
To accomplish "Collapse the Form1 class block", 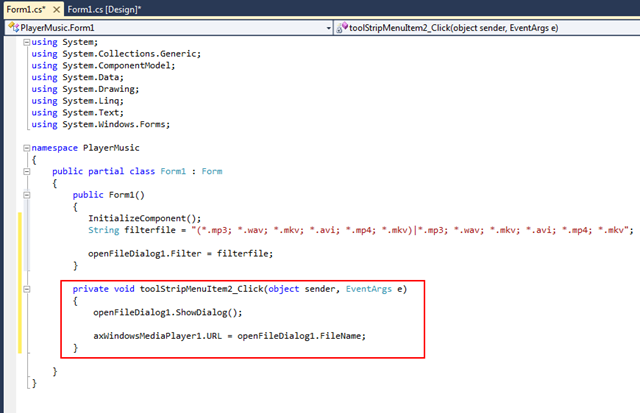I will (27, 171).
